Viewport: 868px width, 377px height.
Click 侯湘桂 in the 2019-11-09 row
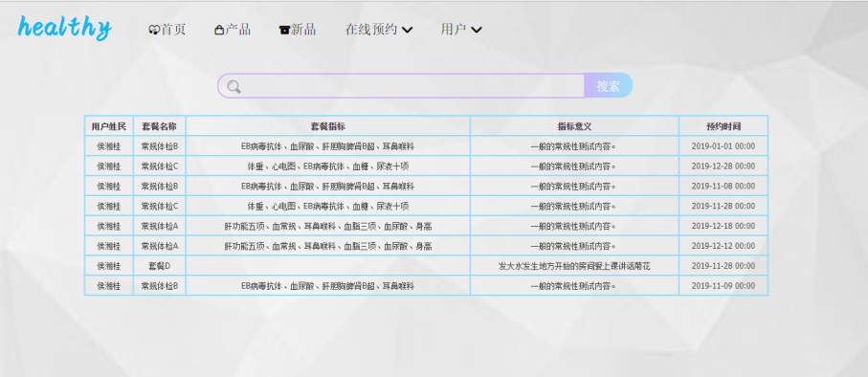click(109, 286)
